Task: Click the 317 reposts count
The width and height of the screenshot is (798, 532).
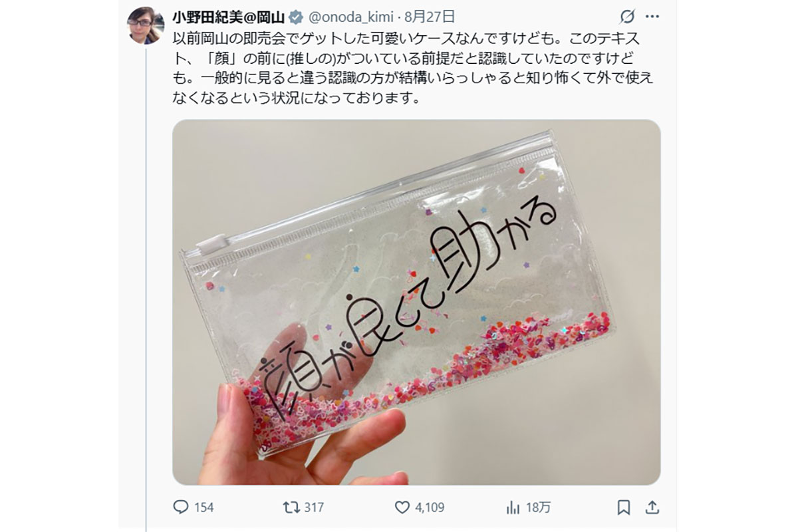Action: pyautogui.click(x=313, y=507)
